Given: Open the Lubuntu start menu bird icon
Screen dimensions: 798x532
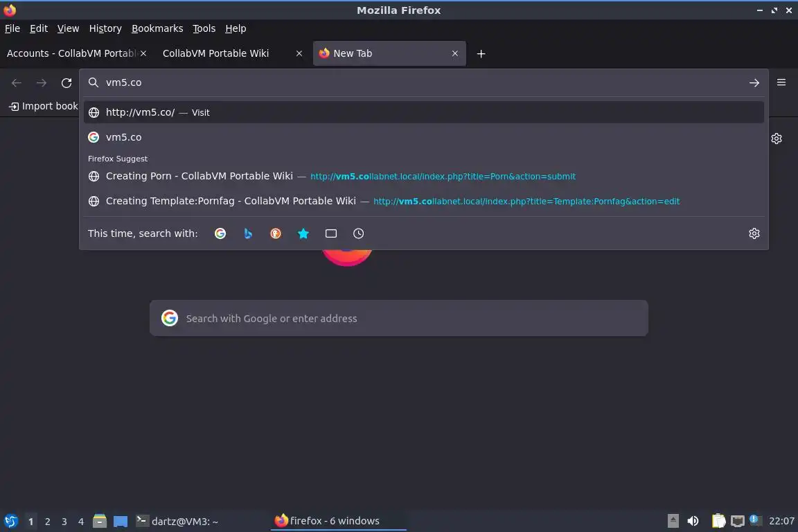Looking at the screenshot, I should [x=10, y=521].
